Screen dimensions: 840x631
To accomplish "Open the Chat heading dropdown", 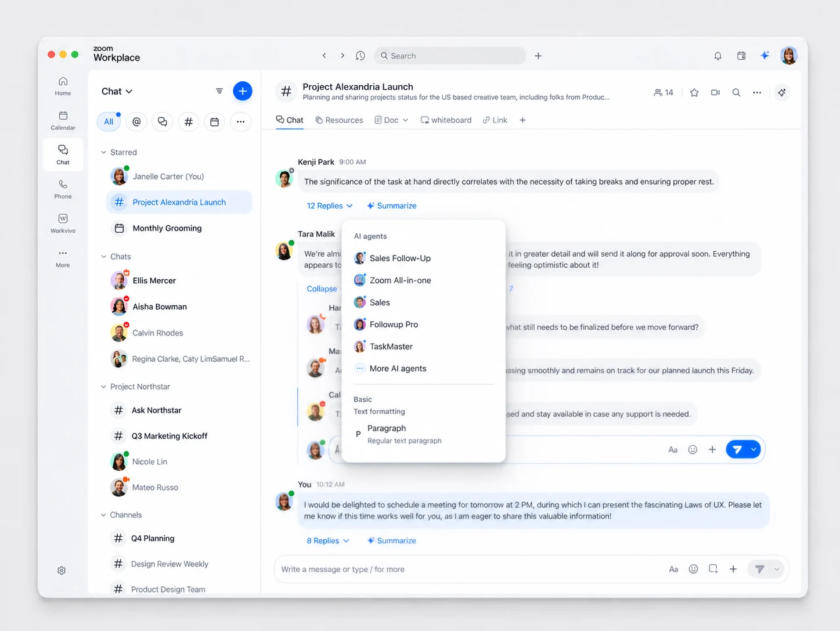I will point(117,91).
